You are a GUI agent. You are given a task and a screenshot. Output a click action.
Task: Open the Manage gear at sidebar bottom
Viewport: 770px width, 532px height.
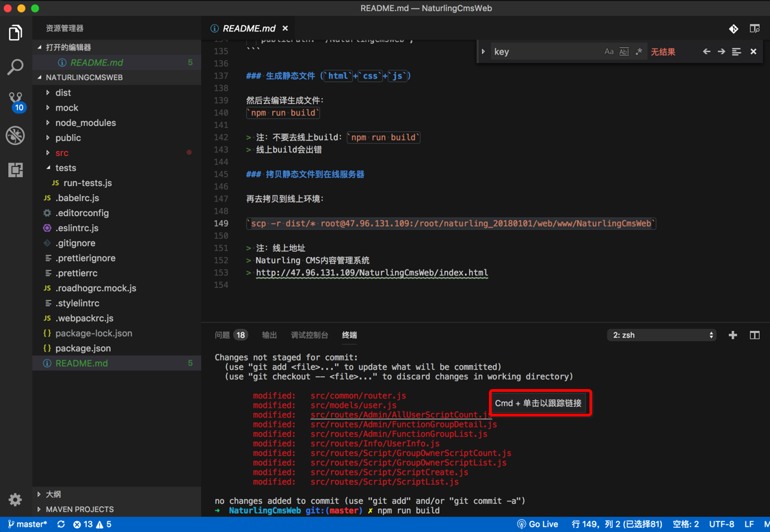tap(15, 500)
